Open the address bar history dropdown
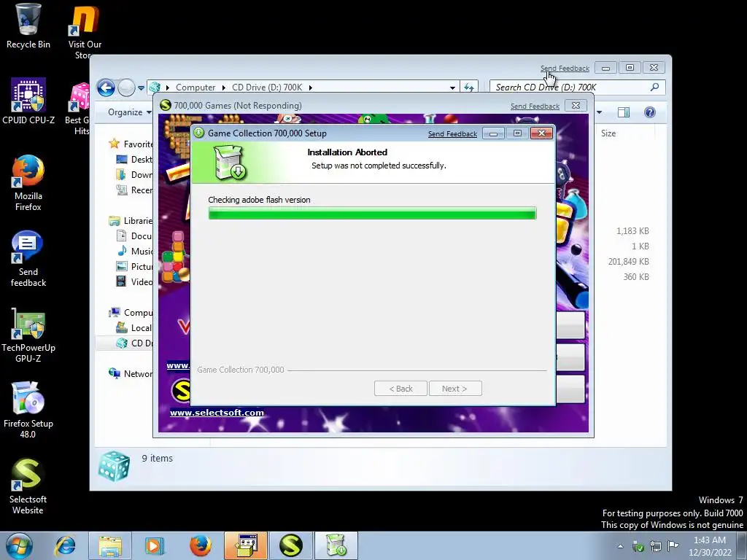747x560 pixels. pos(452,87)
